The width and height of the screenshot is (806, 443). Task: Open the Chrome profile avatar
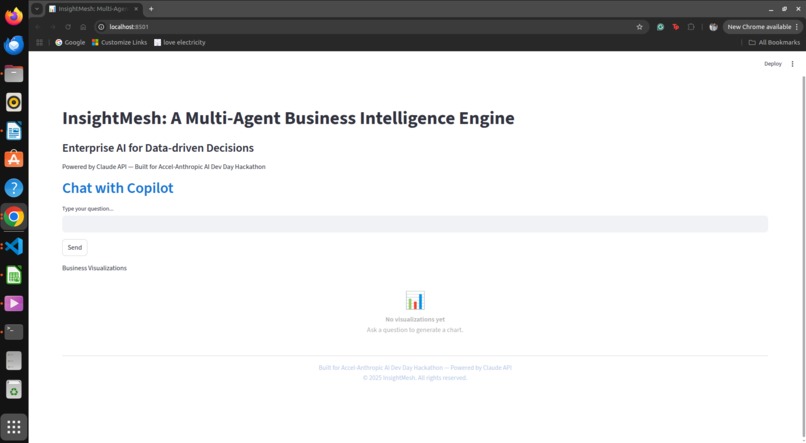(x=713, y=27)
